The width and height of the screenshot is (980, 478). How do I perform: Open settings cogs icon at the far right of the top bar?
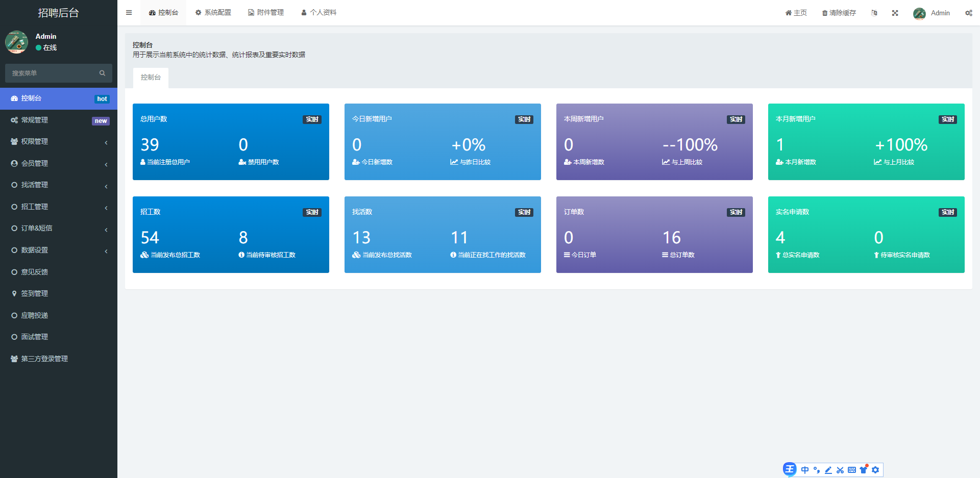tap(968, 13)
